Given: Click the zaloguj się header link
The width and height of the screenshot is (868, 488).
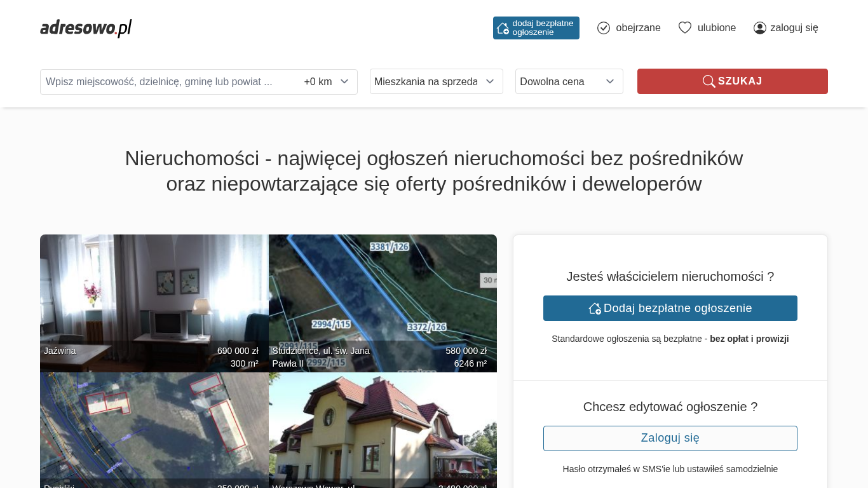Looking at the screenshot, I should point(794,28).
